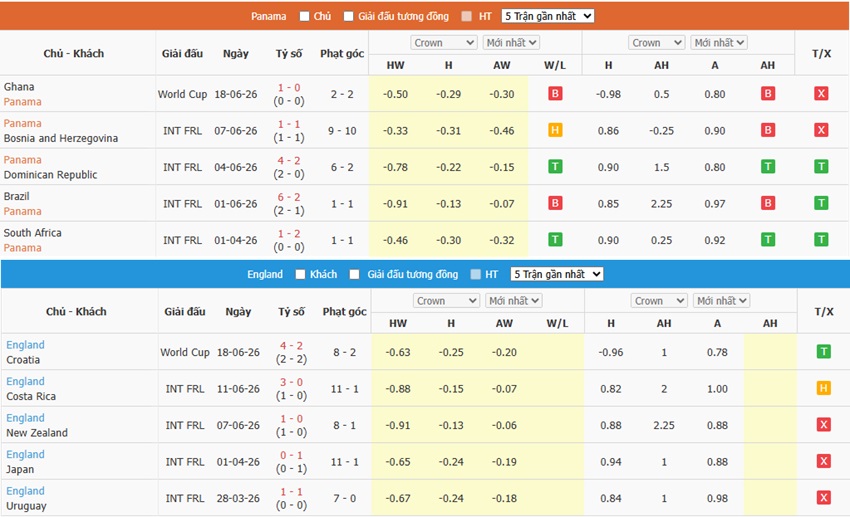Image resolution: width=850 pixels, height=517 pixels.
Task: Click Tỷ số column header in Panama table
Action: click(x=289, y=53)
